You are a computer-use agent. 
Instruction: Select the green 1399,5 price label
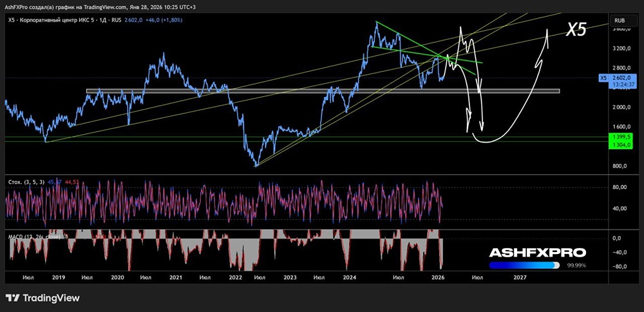pos(620,136)
